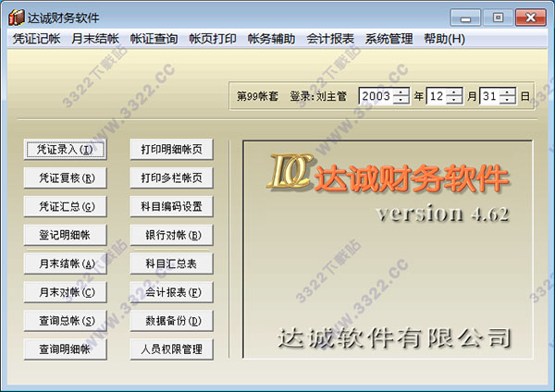Close the 达诚财务软件 window

(531, 18)
